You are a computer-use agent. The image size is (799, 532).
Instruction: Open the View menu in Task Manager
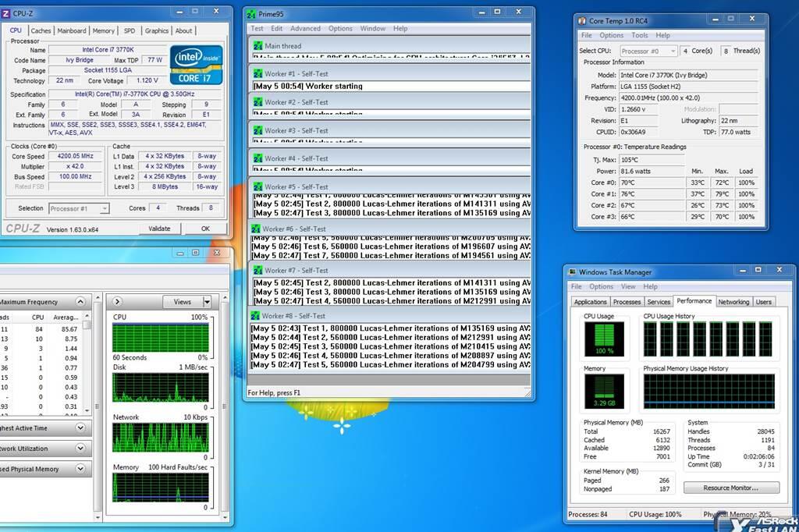pyautogui.click(x=628, y=286)
